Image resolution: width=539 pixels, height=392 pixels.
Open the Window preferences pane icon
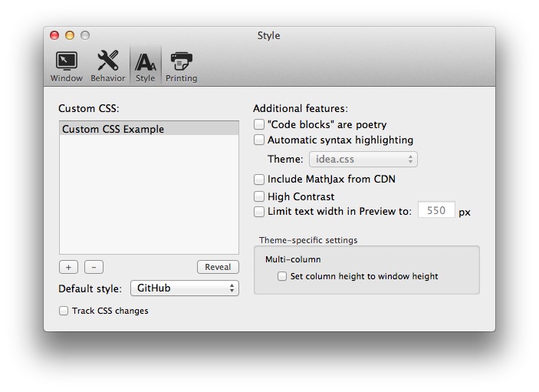[x=67, y=61]
